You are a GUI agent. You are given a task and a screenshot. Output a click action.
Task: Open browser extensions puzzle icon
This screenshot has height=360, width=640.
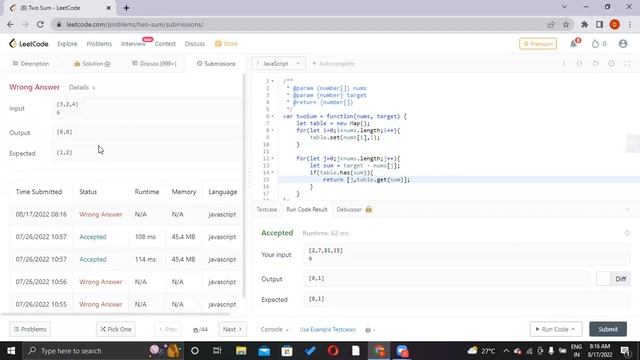point(584,24)
